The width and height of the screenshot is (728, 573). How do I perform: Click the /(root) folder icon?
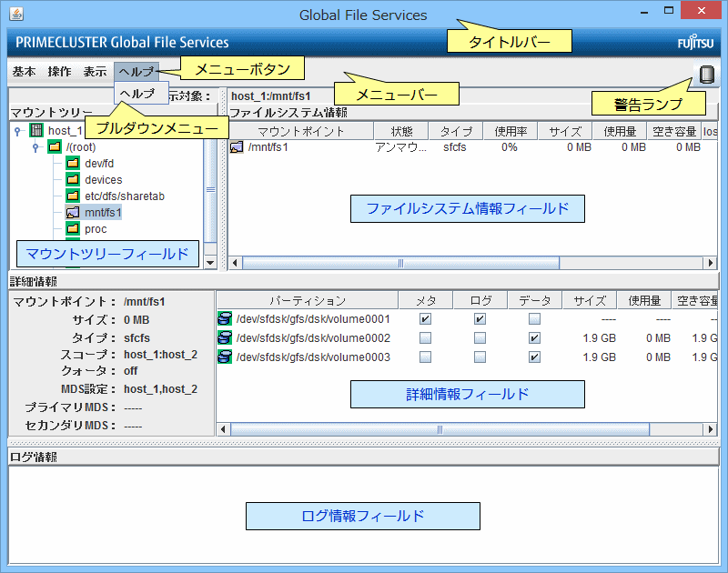click(55, 147)
